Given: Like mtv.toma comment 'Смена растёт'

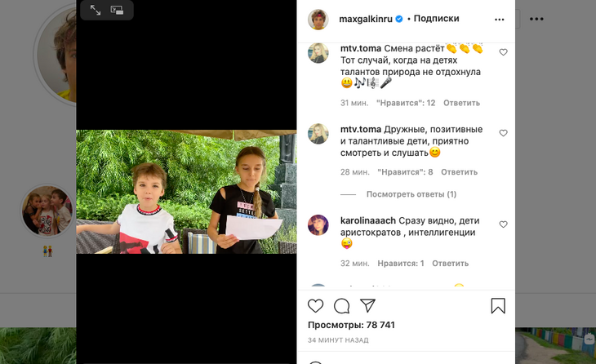Looking at the screenshot, I should [503, 52].
